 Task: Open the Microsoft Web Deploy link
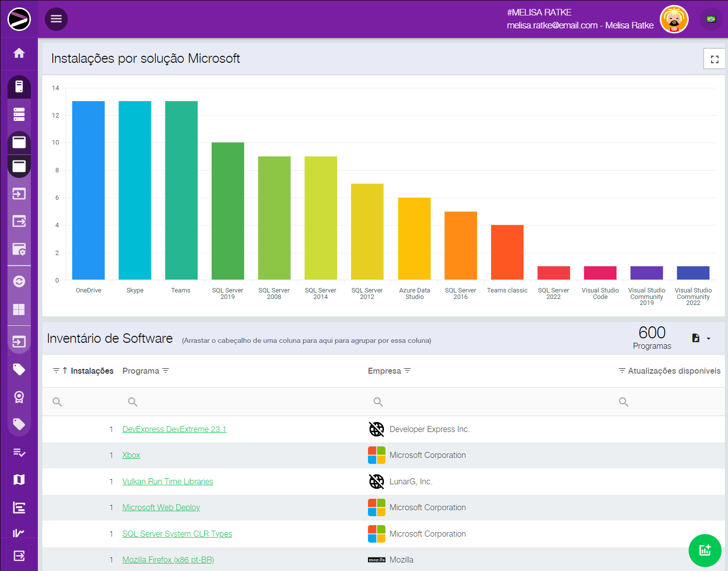(x=161, y=507)
